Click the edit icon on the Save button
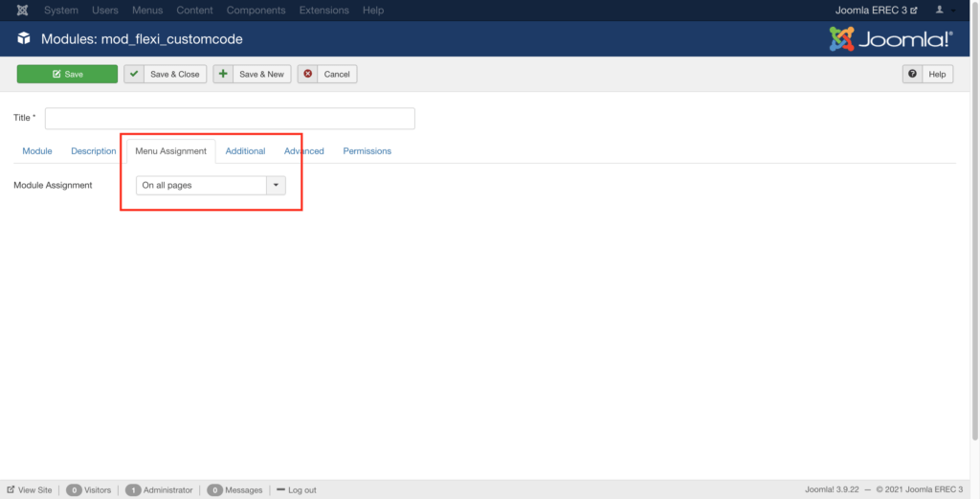 click(x=56, y=74)
